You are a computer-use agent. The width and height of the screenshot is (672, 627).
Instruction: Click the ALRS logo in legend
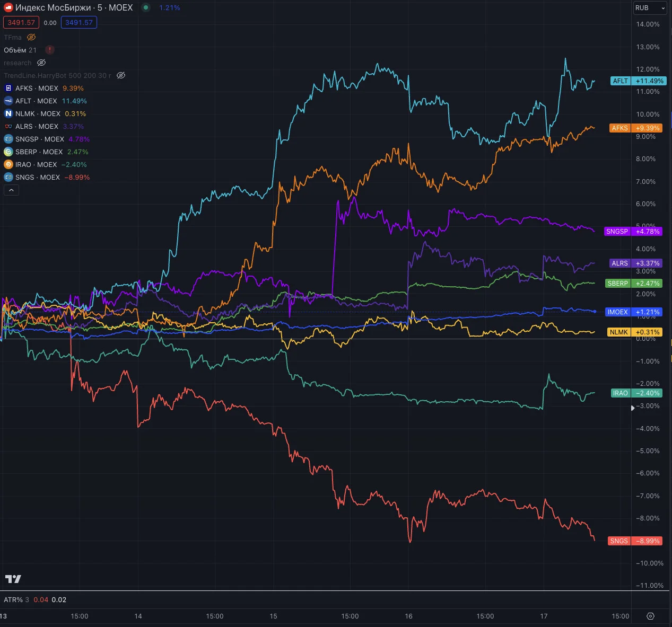pyautogui.click(x=8, y=126)
